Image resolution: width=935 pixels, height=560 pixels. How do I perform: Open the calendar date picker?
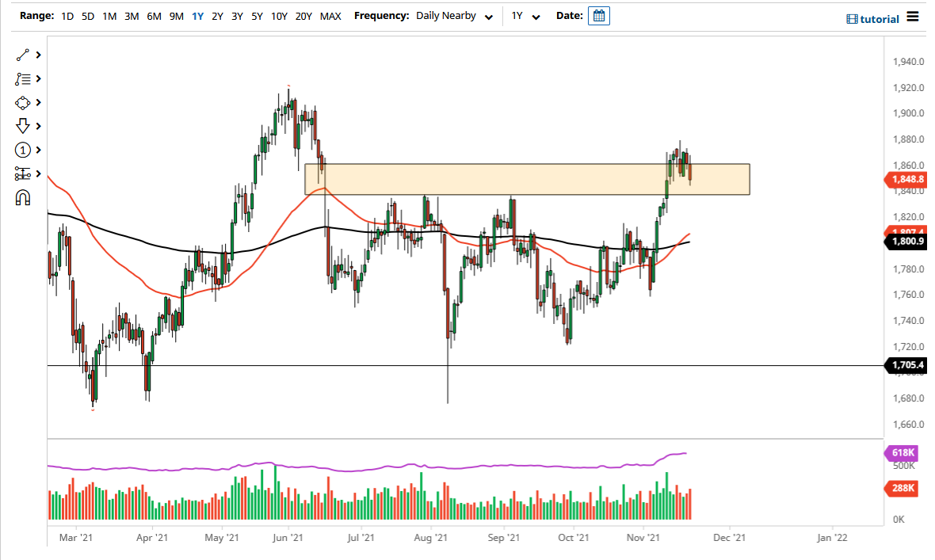(x=599, y=16)
